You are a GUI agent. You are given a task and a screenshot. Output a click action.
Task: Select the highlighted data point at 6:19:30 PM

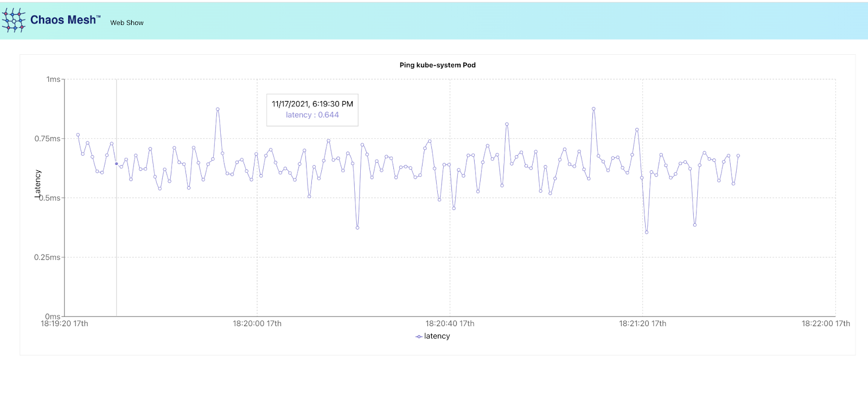(116, 163)
